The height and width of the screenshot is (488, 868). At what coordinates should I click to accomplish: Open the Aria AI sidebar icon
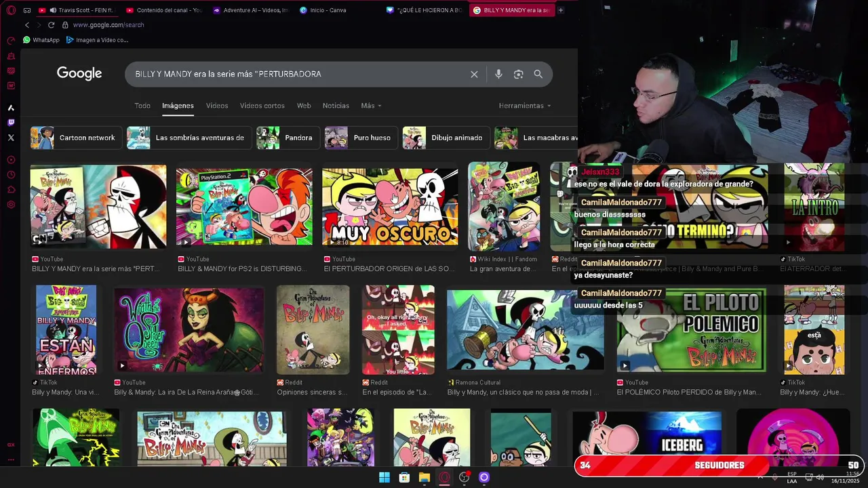11,108
